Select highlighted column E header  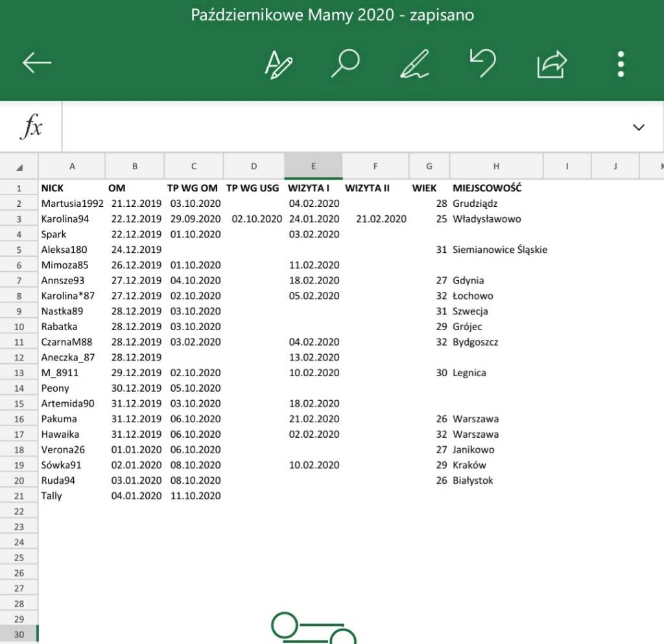[x=313, y=167]
